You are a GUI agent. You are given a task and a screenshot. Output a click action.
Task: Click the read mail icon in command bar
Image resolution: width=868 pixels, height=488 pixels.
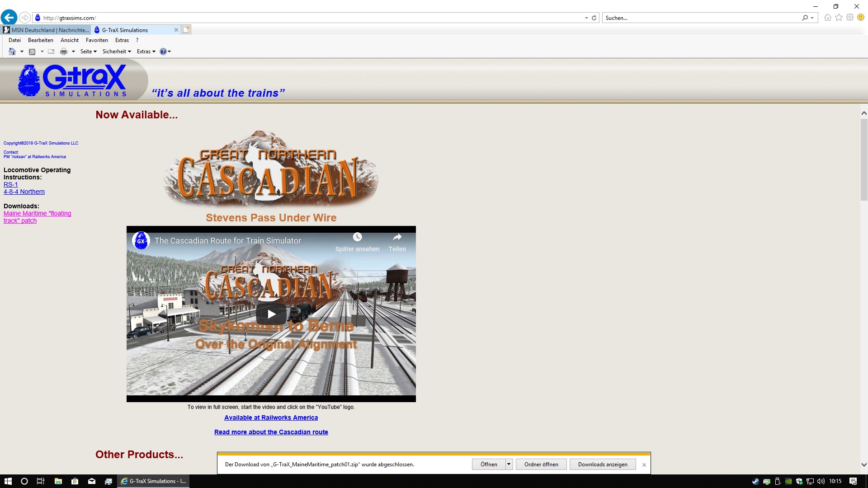click(51, 52)
